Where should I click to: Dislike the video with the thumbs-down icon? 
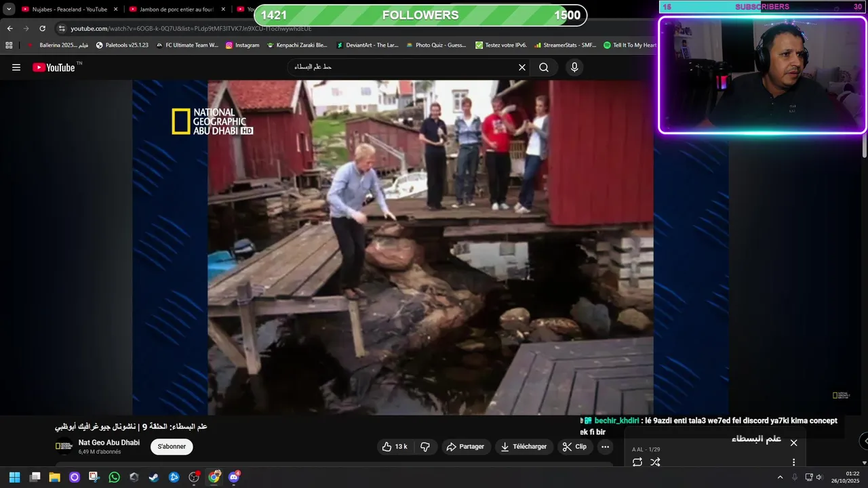tap(425, 447)
